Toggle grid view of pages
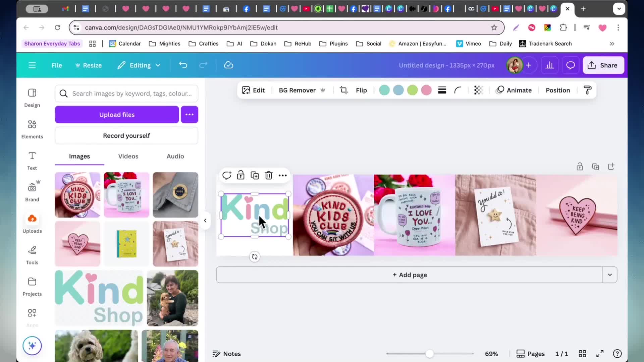 coord(582,354)
